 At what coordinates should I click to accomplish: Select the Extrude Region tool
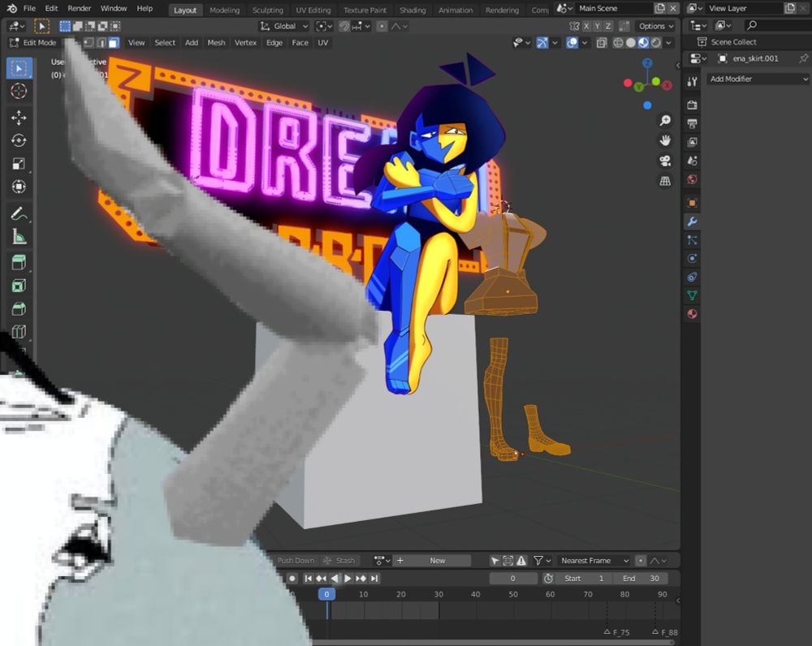[19, 262]
